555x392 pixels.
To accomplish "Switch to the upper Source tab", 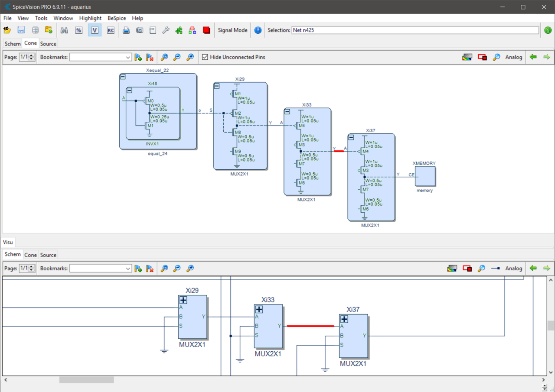I will (x=48, y=44).
